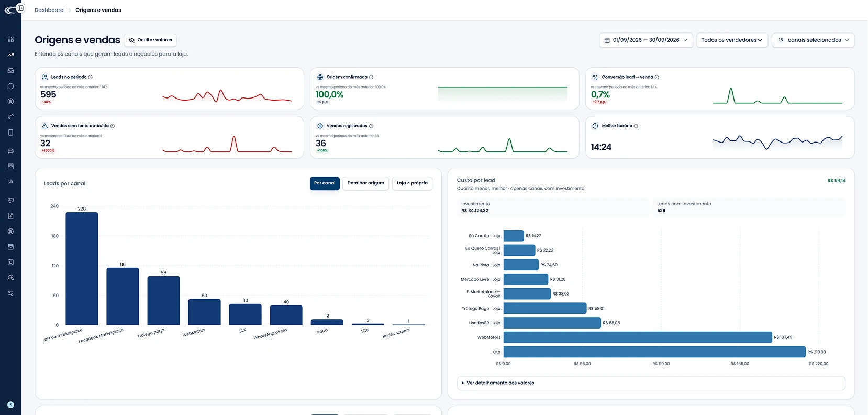
Task: Open the sliders settings icon in the sidebar
Action: tap(10, 293)
